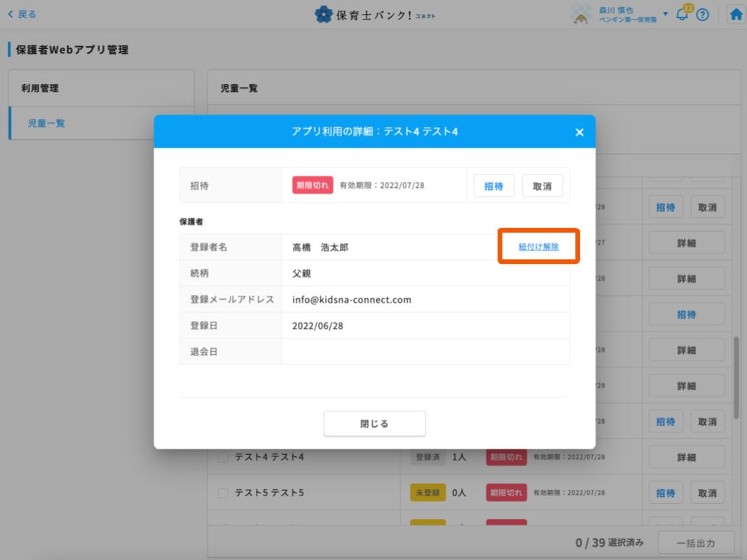
Task: Check the テスト5 テスト5 row checkbox
Action: pyautogui.click(x=223, y=493)
